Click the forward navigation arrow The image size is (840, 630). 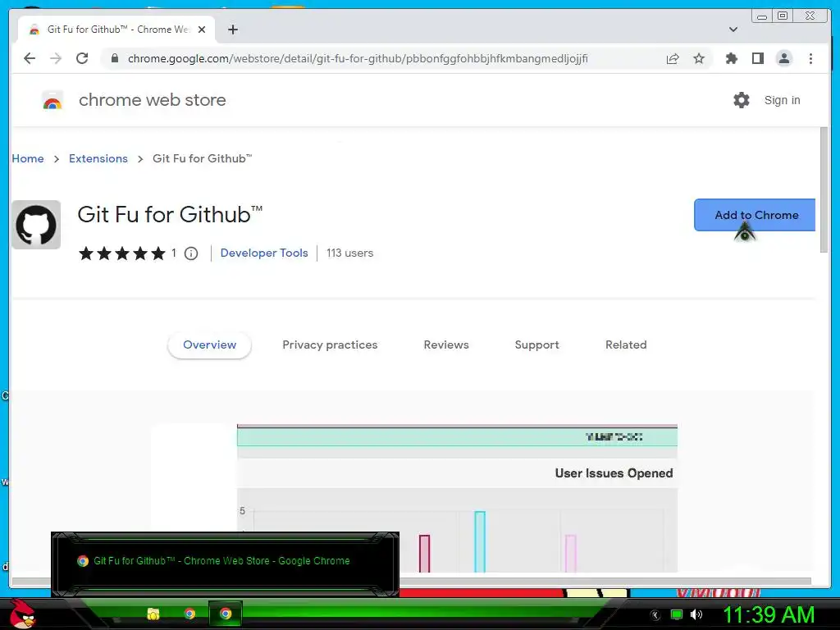coord(56,58)
